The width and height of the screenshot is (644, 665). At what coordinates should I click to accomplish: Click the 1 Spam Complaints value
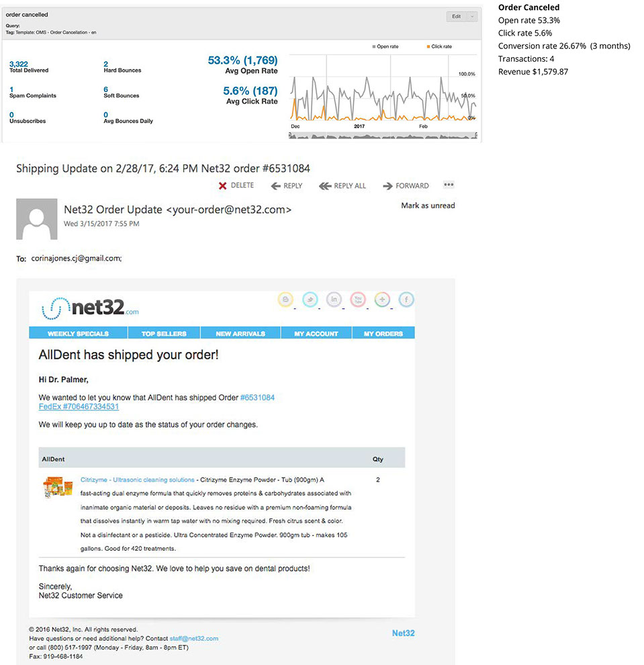coord(11,89)
